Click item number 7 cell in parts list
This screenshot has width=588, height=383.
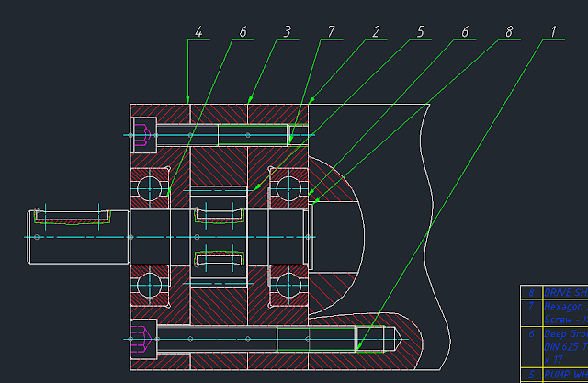[x=532, y=312]
